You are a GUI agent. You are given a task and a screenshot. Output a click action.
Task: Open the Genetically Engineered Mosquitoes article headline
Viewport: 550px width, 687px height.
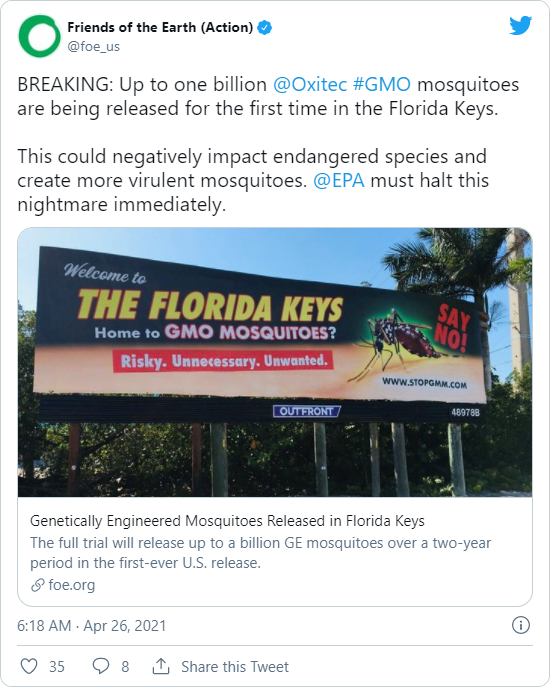227,521
